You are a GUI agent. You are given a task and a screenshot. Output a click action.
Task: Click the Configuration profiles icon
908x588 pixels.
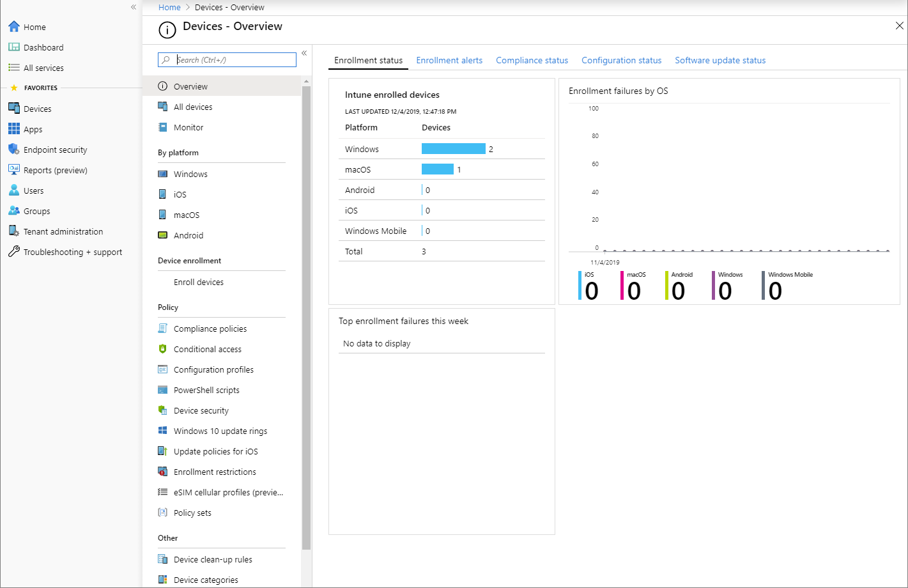[163, 369]
